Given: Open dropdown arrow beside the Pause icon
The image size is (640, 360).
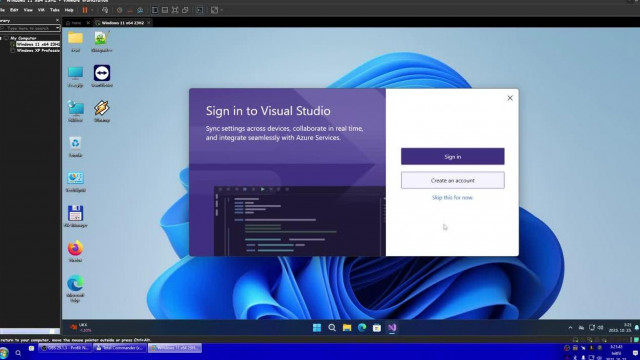Looking at the screenshot, I should pos(92,10).
